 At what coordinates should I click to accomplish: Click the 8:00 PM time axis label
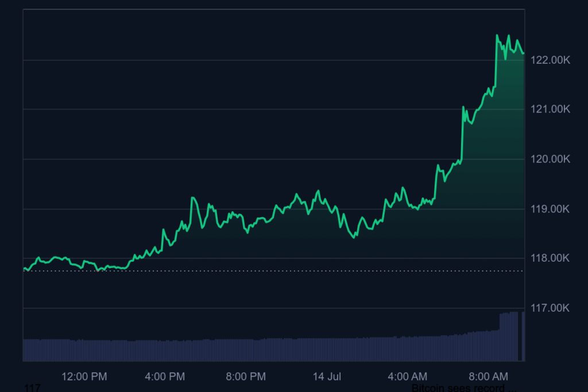[246, 377]
